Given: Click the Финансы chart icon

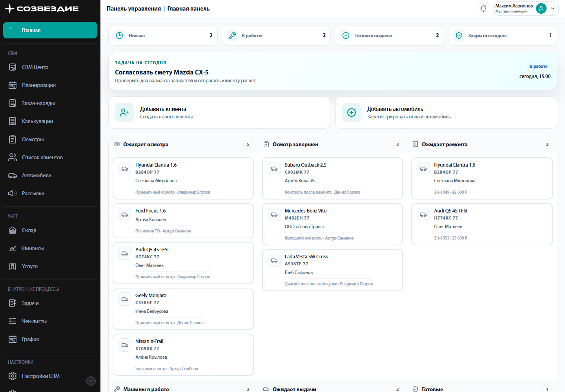Looking at the screenshot, I should point(13,248).
